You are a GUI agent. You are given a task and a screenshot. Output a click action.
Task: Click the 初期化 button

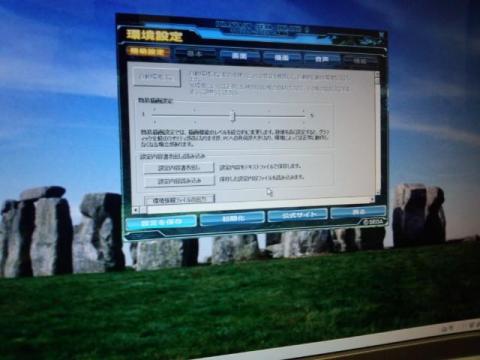pyautogui.click(x=233, y=218)
